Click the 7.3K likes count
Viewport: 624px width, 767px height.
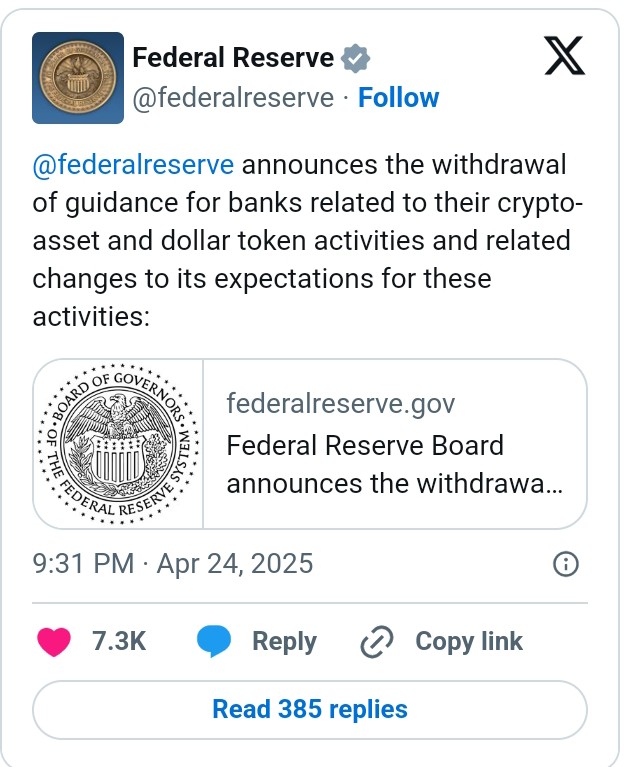point(119,642)
